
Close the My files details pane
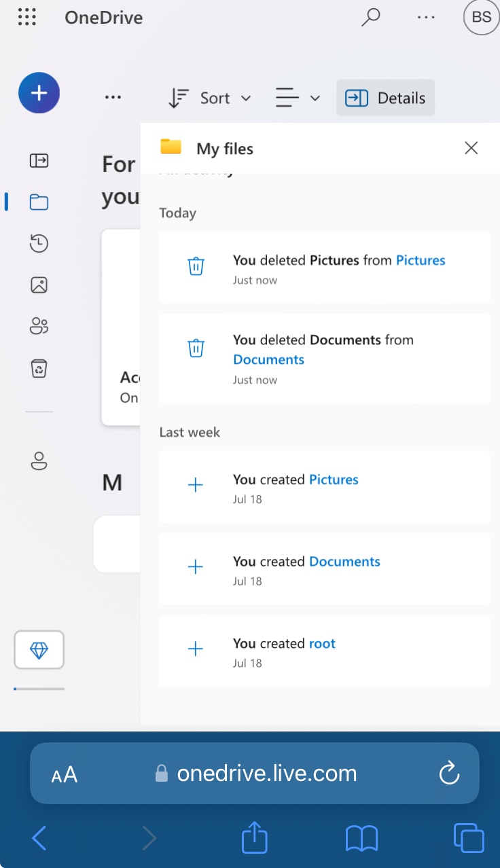coord(471,148)
